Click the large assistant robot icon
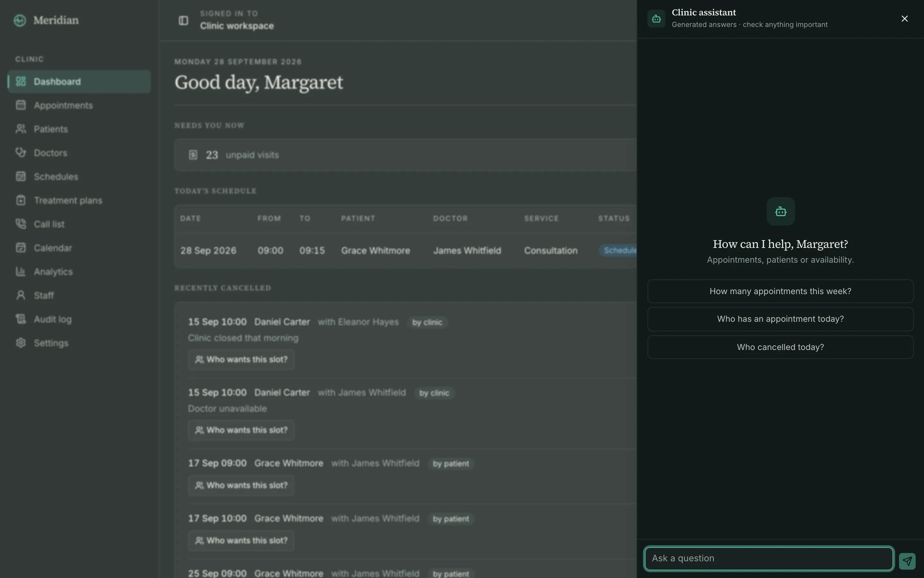This screenshot has height=578, width=924. pos(781,211)
